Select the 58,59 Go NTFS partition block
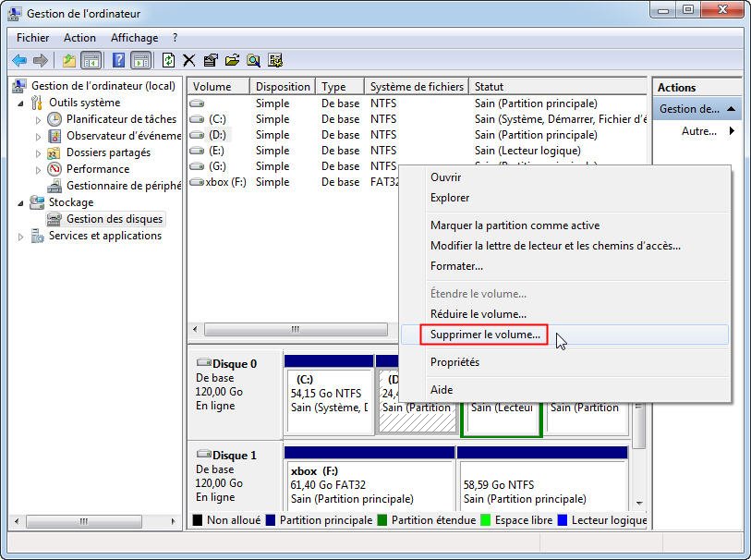This screenshot has height=560, width=751. pyautogui.click(x=542, y=479)
